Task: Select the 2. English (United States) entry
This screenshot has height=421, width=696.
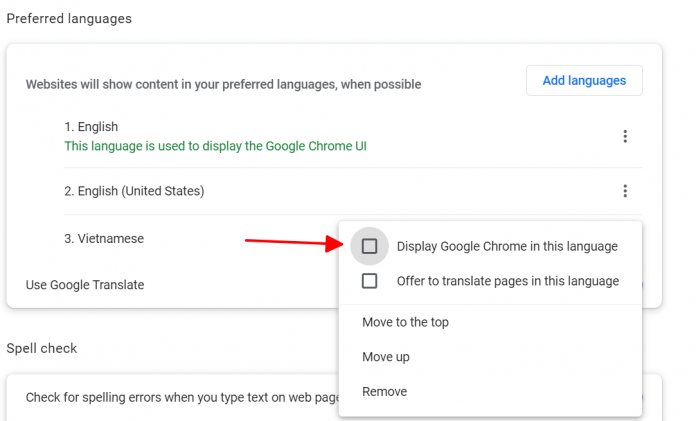Action: coord(134,191)
